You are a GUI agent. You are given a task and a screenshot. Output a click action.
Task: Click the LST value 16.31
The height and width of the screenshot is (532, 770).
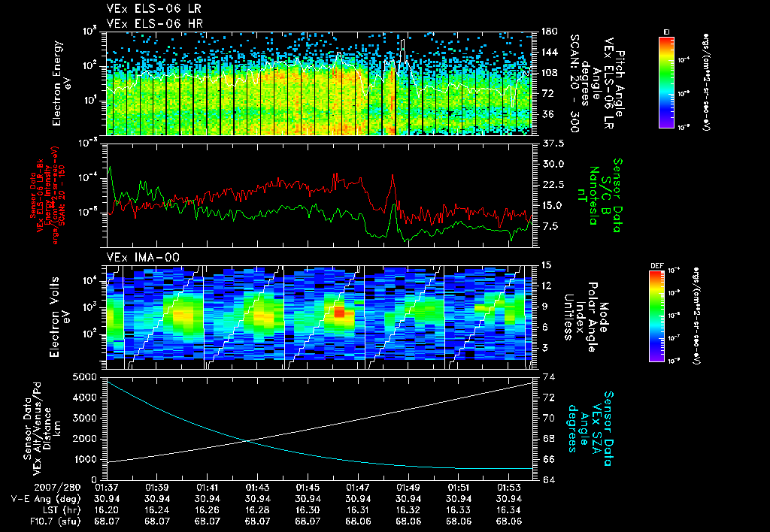pyautogui.click(x=358, y=510)
